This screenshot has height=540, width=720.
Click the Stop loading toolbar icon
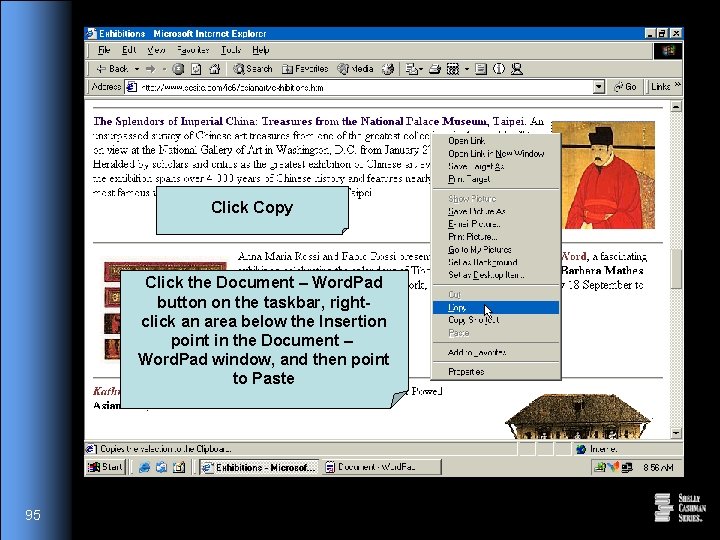178,69
